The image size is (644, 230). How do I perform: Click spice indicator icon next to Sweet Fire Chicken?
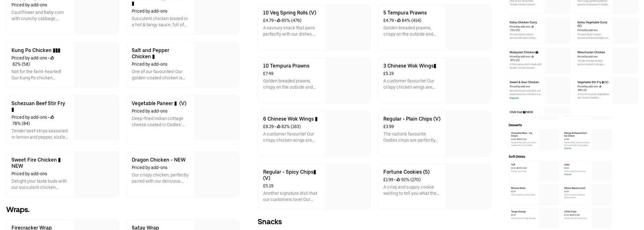coord(59,160)
